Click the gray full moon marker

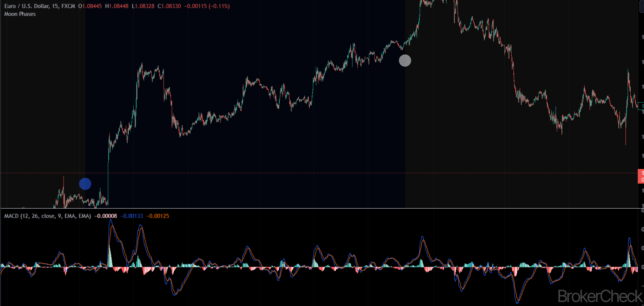click(405, 61)
